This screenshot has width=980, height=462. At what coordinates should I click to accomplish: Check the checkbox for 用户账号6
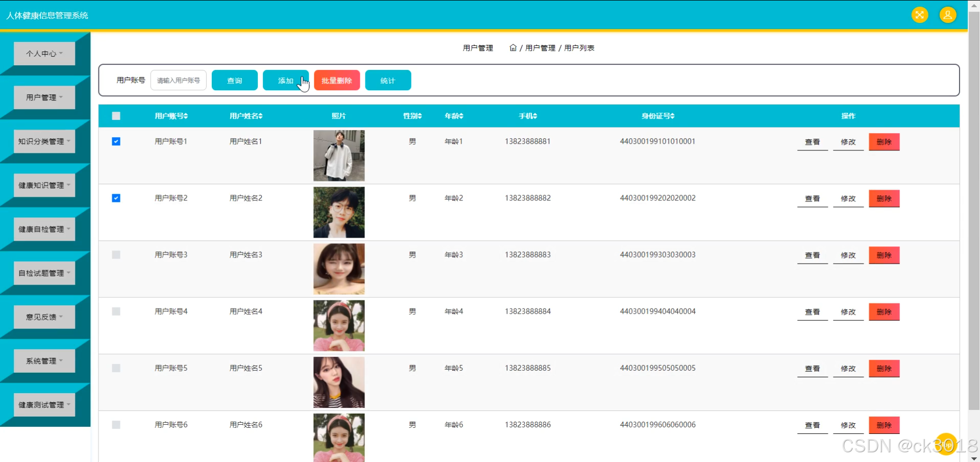116,424
